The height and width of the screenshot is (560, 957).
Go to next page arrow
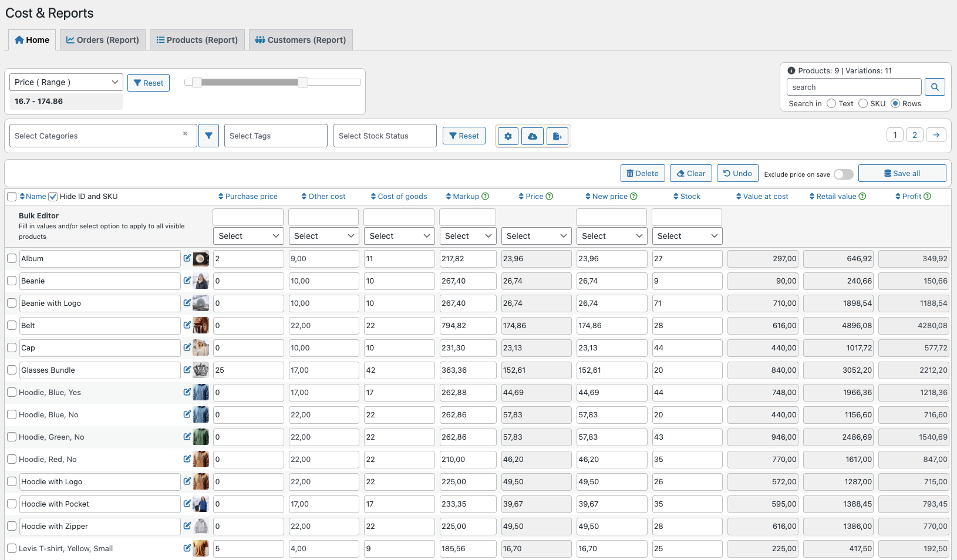[x=936, y=135]
